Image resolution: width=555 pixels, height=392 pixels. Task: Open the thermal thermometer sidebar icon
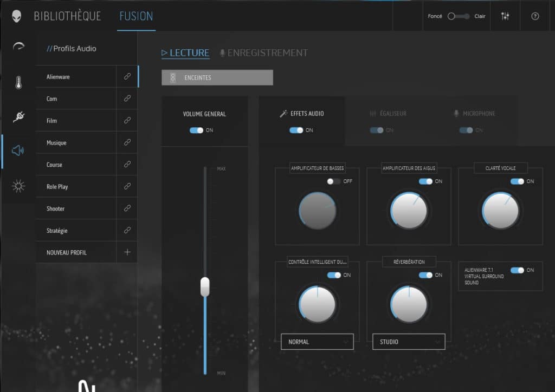(x=18, y=82)
